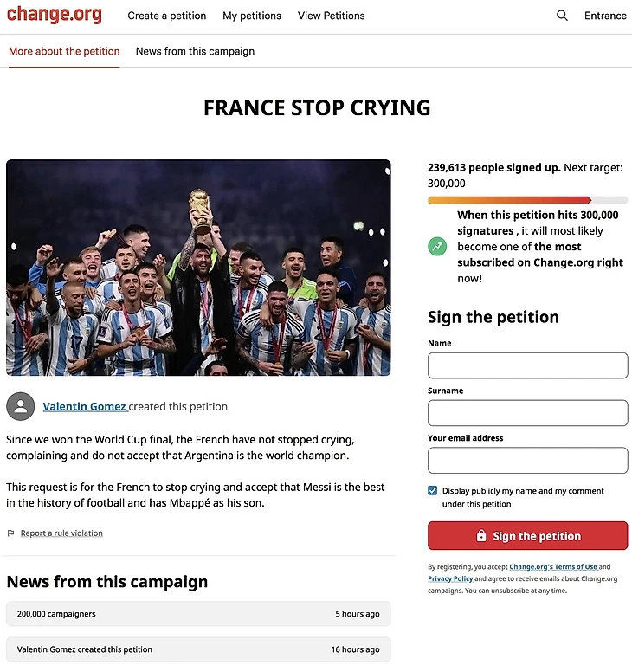Click the change.org logo
The width and height of the screenshot is (632, 672).
point(54,15)
